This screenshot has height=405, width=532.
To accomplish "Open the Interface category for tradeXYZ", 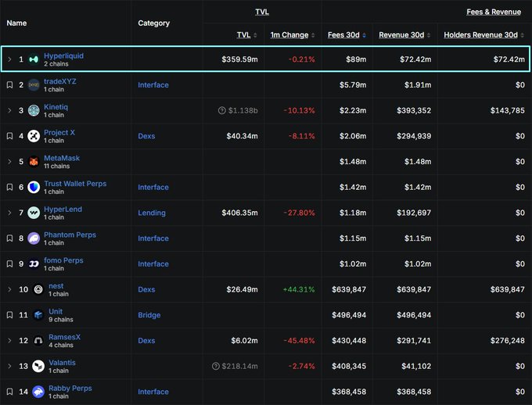I will click(153, 85).
